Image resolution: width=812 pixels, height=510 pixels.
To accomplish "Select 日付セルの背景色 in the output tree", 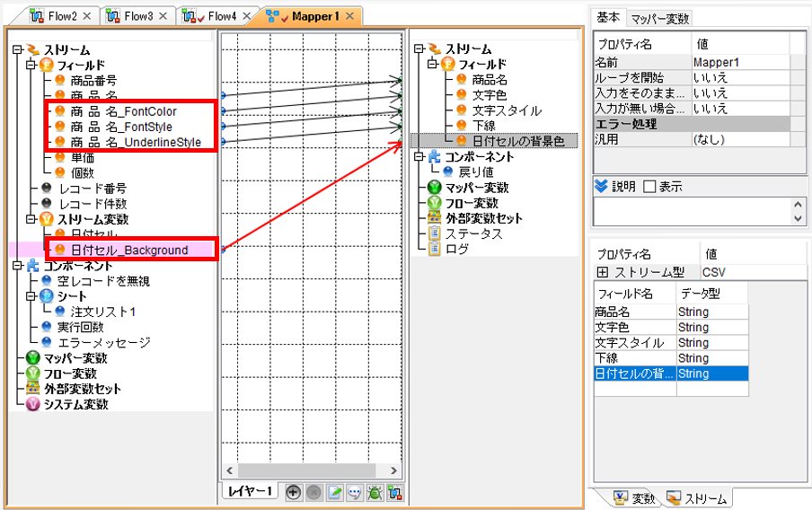I will [x=518, y=141].
